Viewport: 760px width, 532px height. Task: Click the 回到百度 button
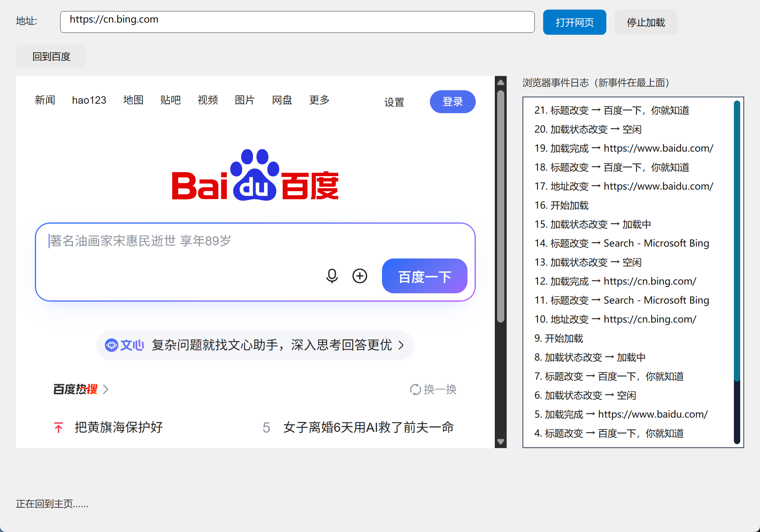tap(51, 56)
